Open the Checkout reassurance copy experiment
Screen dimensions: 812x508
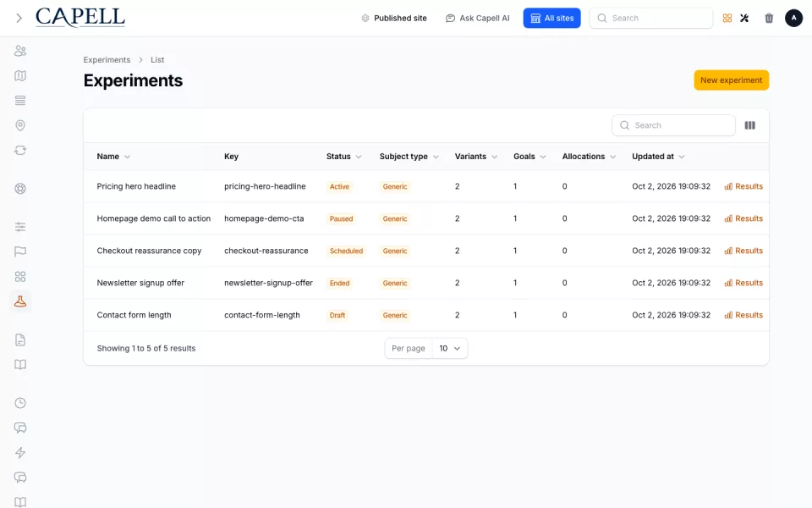tap(149, 251)
